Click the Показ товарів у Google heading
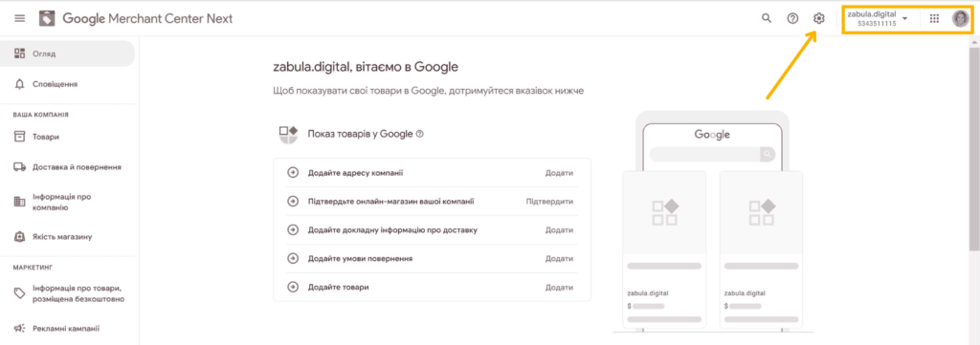 tap(360, 134)
